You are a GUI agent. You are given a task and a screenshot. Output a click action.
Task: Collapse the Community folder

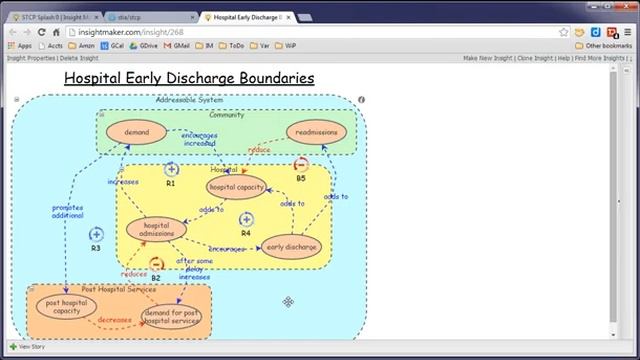(102, 115)
